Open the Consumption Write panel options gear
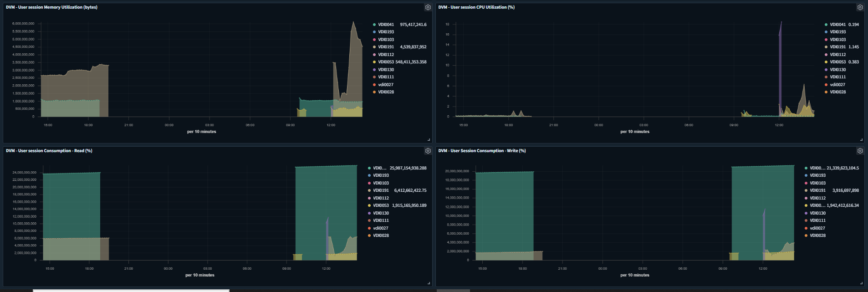The width and height of the screenshot is (868, 292). (x=860, y=151)
